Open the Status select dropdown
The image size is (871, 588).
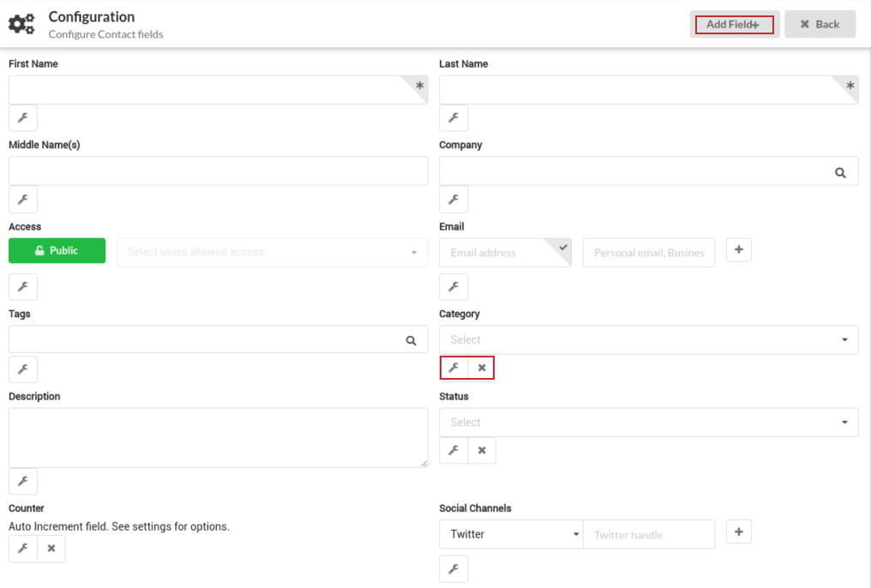(x=648, y=422)
